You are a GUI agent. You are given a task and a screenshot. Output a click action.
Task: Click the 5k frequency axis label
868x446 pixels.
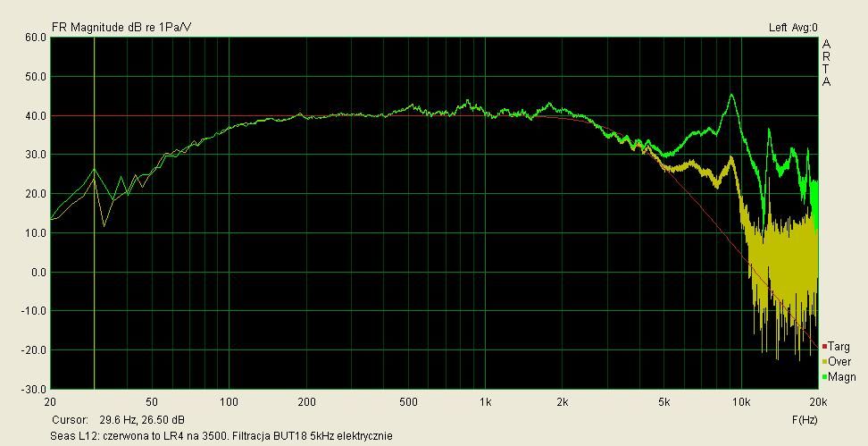point(664,402)
